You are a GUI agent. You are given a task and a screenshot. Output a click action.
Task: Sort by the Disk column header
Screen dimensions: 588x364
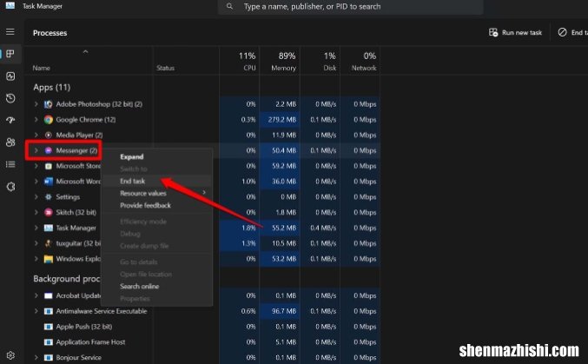pos(320,61)
